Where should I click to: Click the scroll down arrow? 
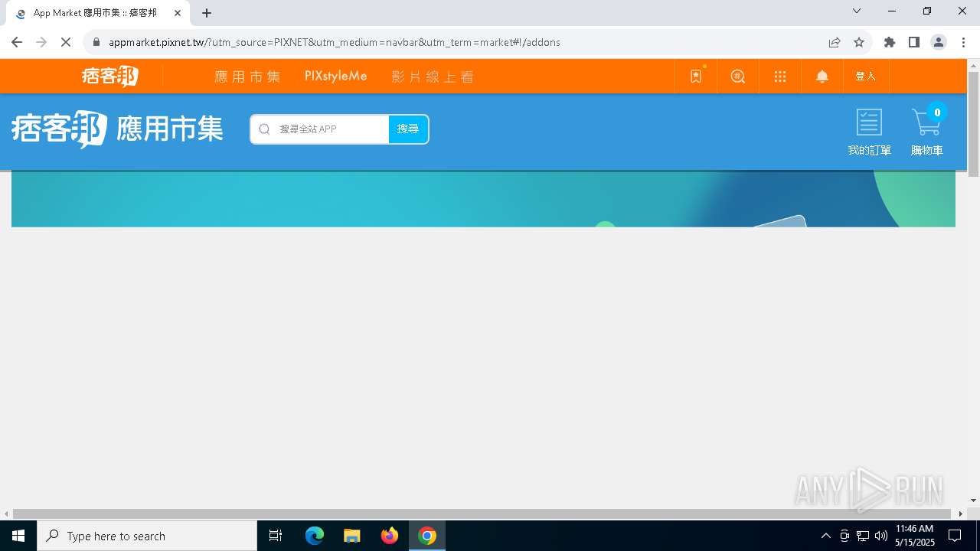973,500
